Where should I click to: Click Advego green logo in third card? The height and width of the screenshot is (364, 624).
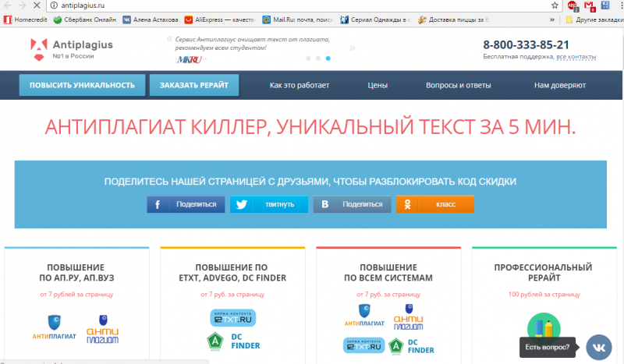[396, 346]
